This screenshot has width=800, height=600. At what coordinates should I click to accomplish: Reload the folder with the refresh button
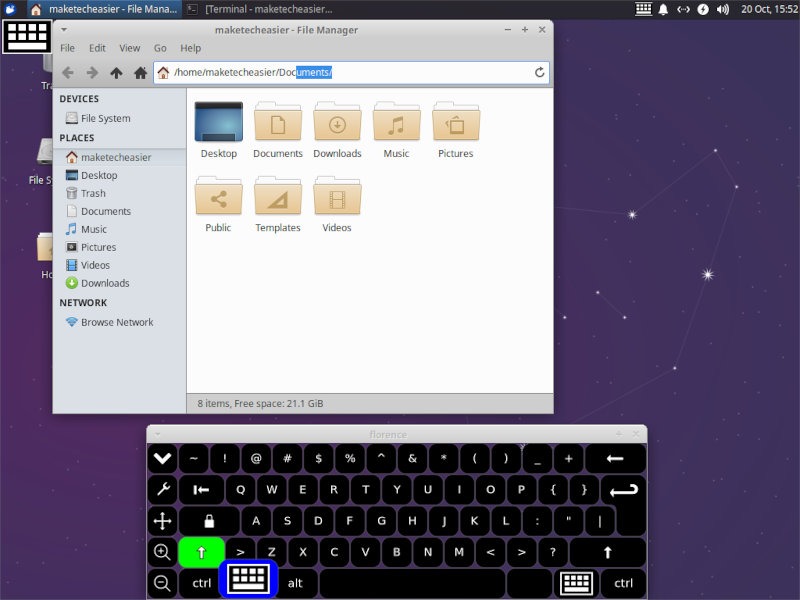click(x=538, y=72)
